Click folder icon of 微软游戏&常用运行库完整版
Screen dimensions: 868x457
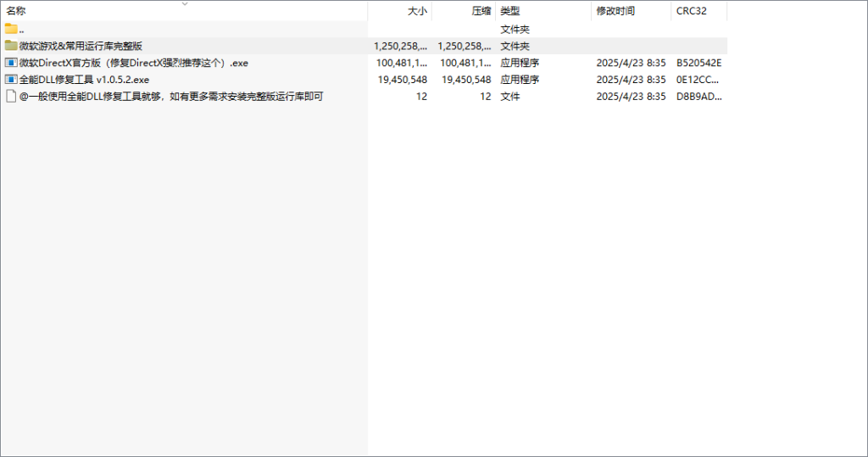pos(11,46)
